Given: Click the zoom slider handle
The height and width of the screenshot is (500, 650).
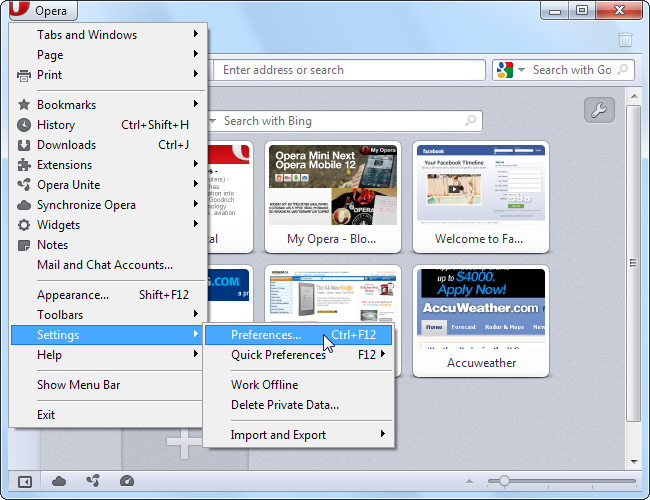Looking at the screenshot, I should coord(504,481).
